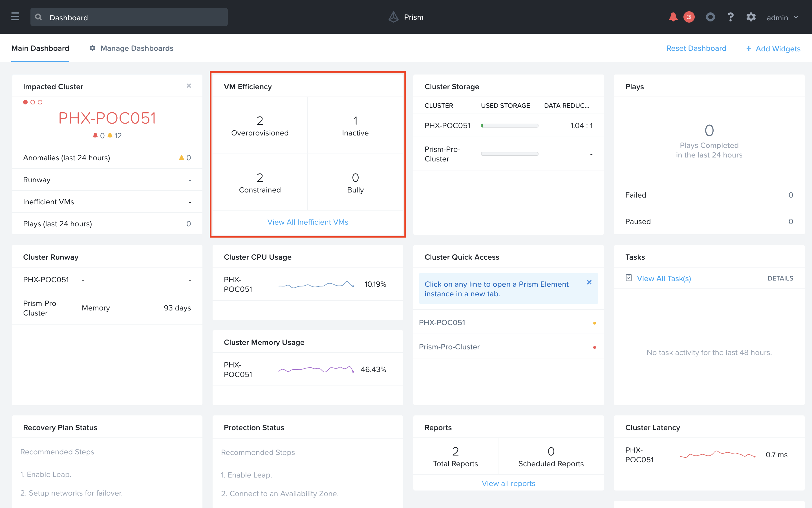Screen dimensions: 812x508
Task: Click the Cluster Latency sparkline
Action: pos(717,455)
